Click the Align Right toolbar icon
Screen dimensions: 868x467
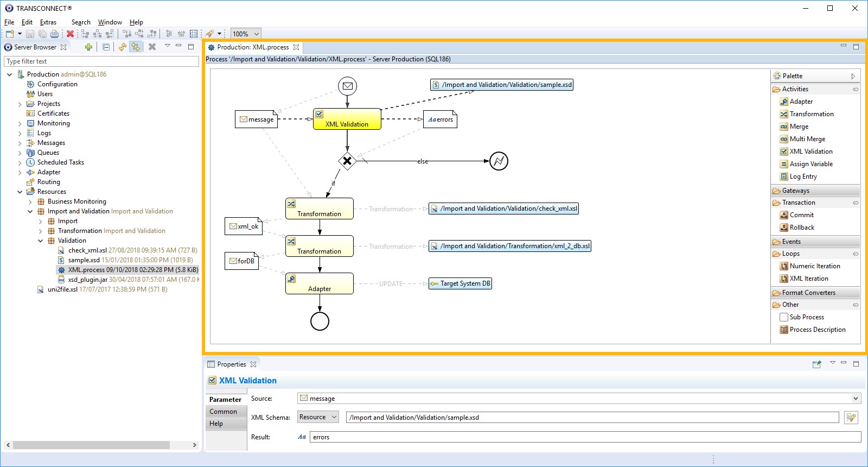coord(110,34)
